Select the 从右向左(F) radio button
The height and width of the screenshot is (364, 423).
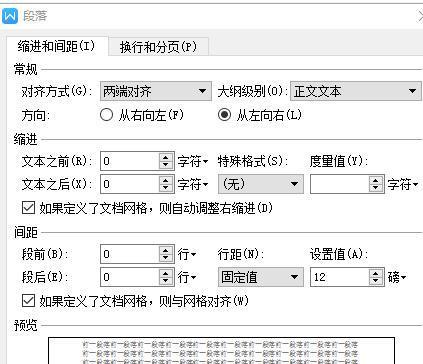click(x=106, y=115)
